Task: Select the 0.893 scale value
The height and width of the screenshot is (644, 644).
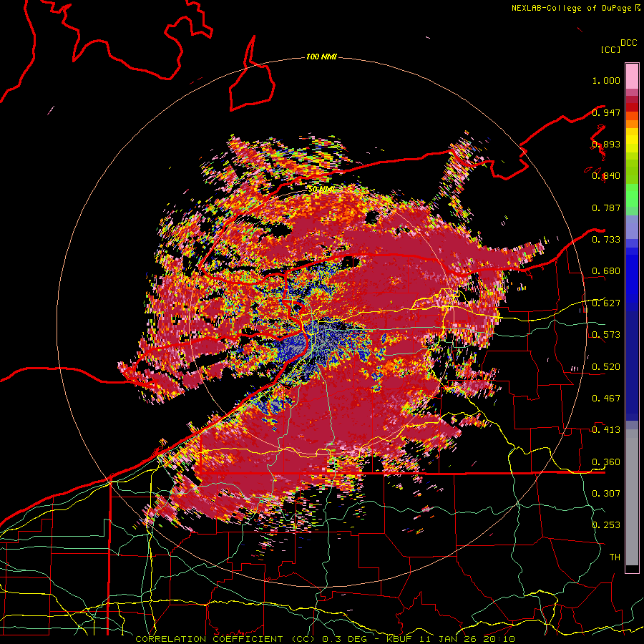Action: [x=606, y=144]
